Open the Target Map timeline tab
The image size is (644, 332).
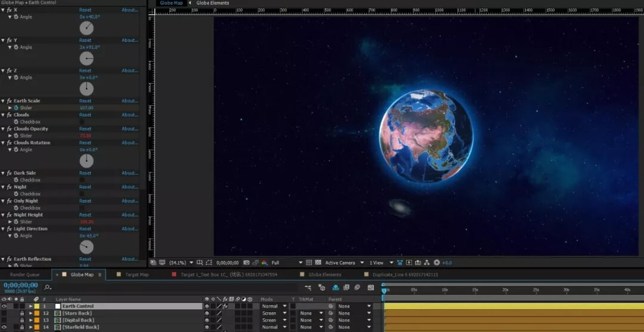(137, 275)
